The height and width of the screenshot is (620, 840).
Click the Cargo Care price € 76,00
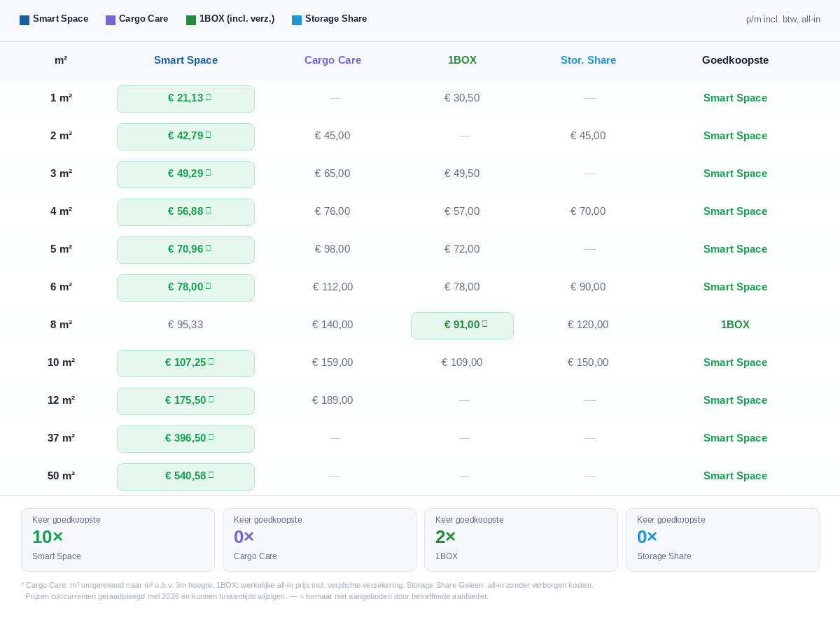[x=332, y=211]
